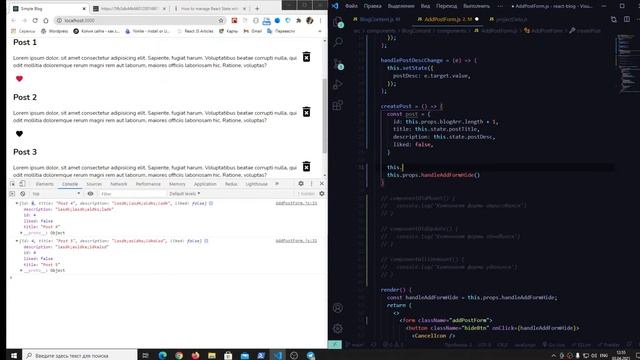Open Chrome profile avatar
640x360 pixels.
pos(309,20)
